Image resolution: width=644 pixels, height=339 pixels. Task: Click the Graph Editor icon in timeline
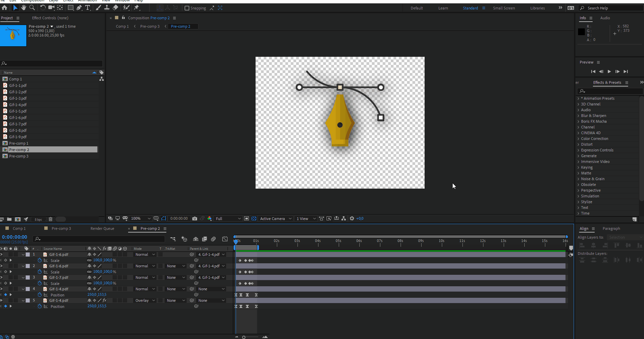(225, 239)
